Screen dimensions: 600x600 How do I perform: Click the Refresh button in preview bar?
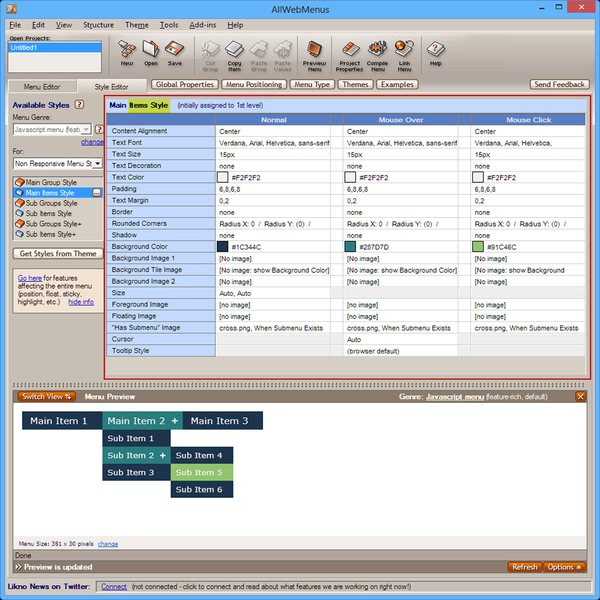pyautogui.click(x=525, y=567)
